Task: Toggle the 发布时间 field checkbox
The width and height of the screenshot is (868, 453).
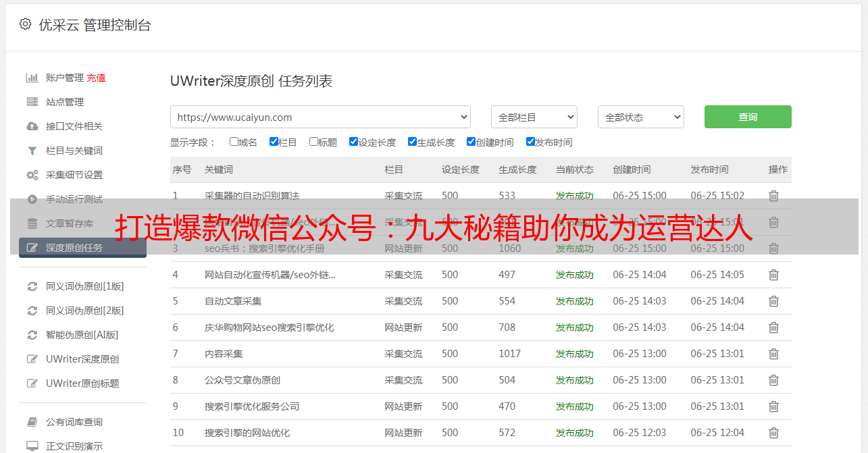Action: pos(530,142)
